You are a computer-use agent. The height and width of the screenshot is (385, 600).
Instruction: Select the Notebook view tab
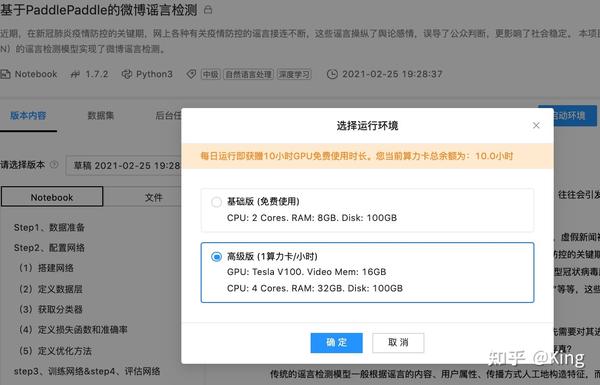click(52, 197)
